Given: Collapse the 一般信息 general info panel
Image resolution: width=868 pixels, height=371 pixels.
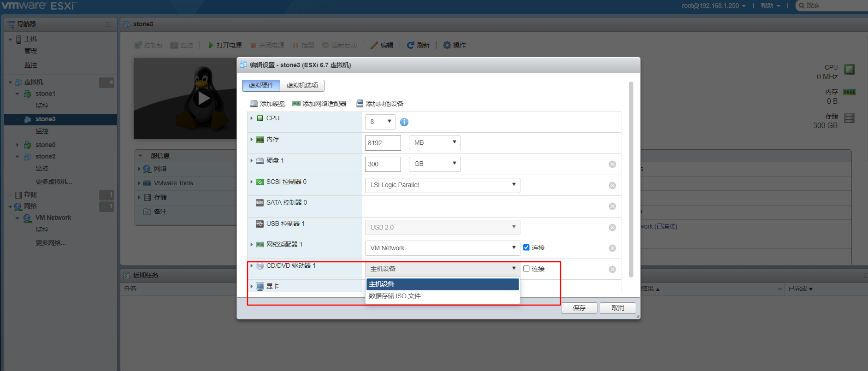Looking at the screenshot, I should pos(140,156).
